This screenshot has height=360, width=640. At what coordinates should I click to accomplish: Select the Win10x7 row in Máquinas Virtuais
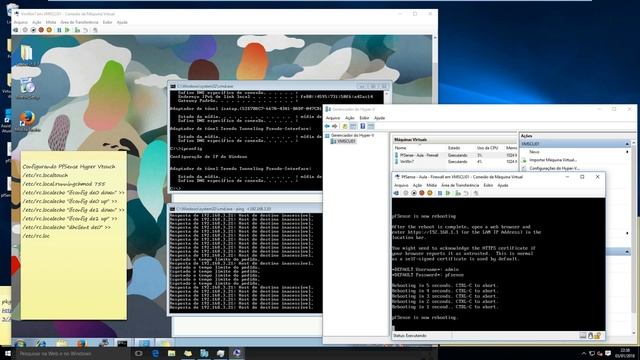[x=454, y=162]
